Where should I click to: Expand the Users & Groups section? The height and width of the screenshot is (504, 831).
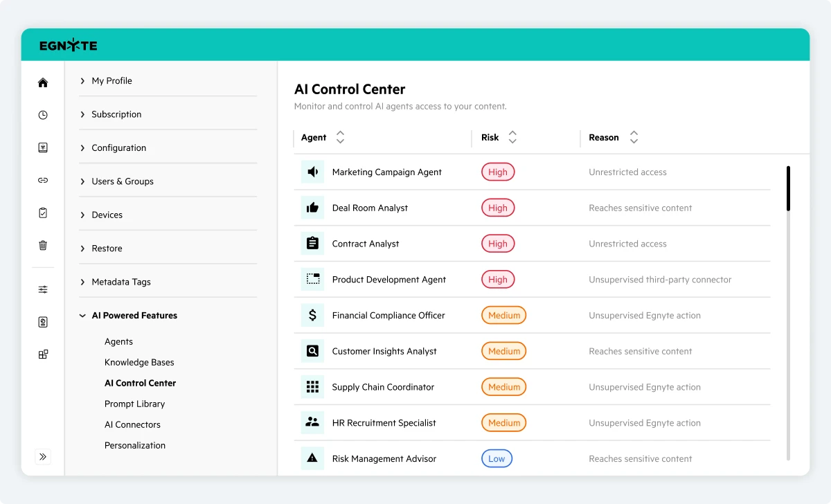click(169, 181)
